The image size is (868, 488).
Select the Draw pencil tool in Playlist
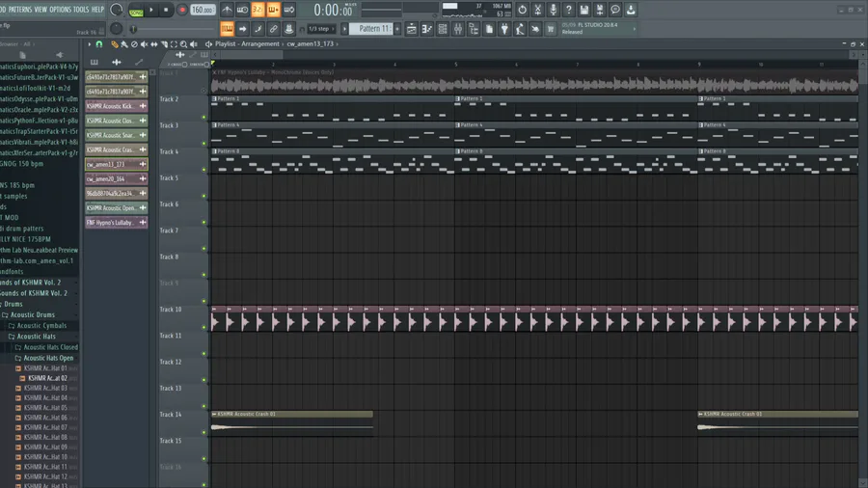tap(115, 44)
